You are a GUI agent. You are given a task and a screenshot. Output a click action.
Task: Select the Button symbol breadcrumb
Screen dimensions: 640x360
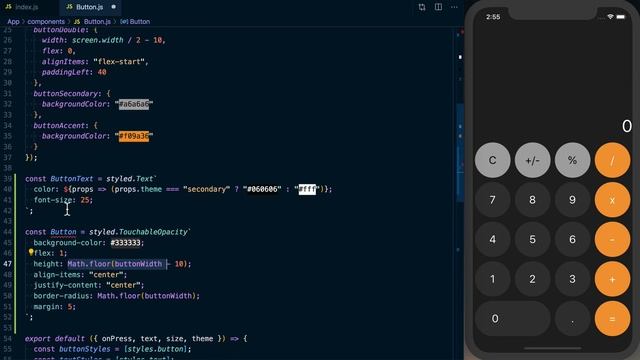140,21
